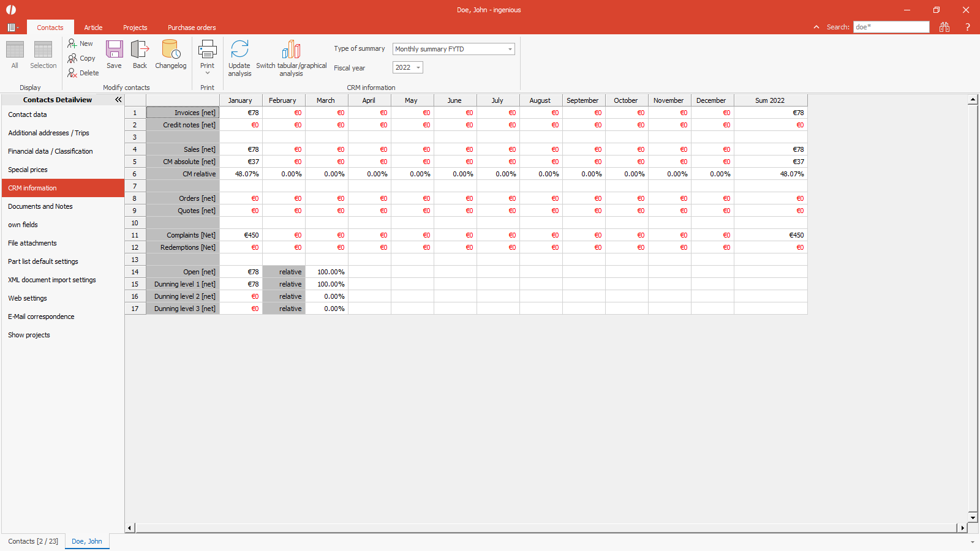Switch to the Projects tab
980x551 pixels.
(135, 28)
